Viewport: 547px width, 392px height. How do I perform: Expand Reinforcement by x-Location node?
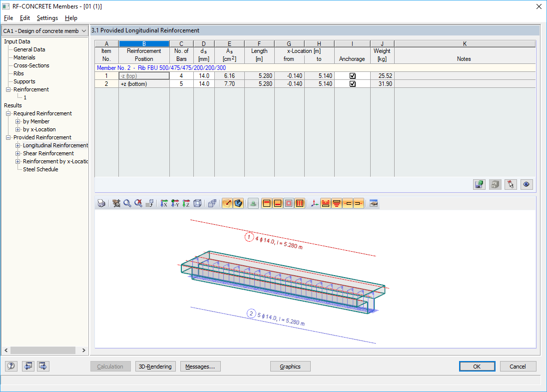click(x=17, y=161)
